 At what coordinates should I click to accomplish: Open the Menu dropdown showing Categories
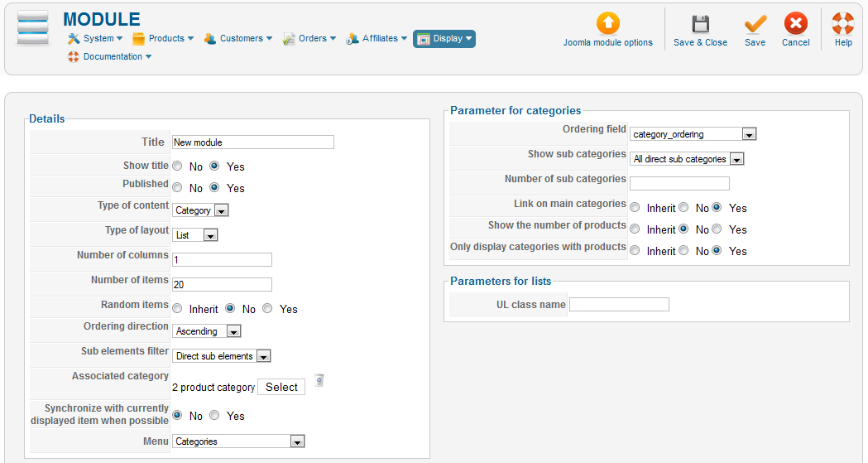[x=238, y=441]
